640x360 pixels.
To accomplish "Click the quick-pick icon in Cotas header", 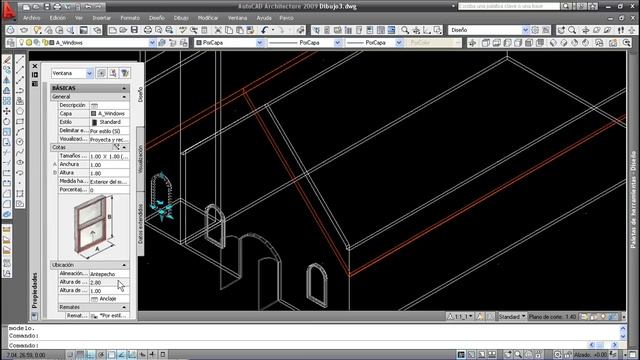I will coord(117,147).
